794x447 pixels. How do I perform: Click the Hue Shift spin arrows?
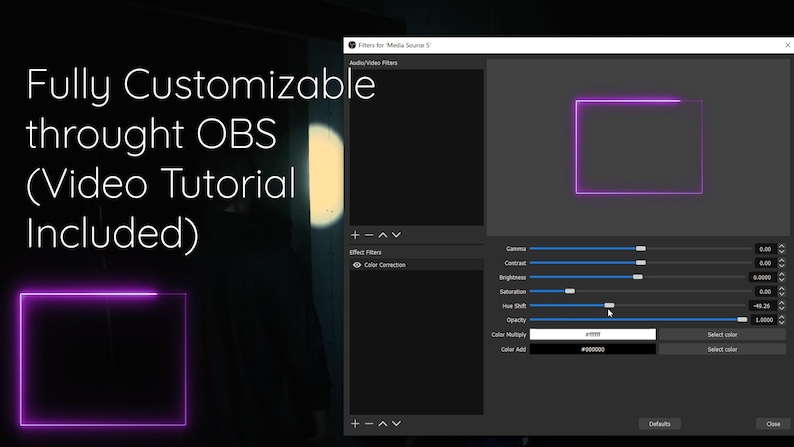781,305
